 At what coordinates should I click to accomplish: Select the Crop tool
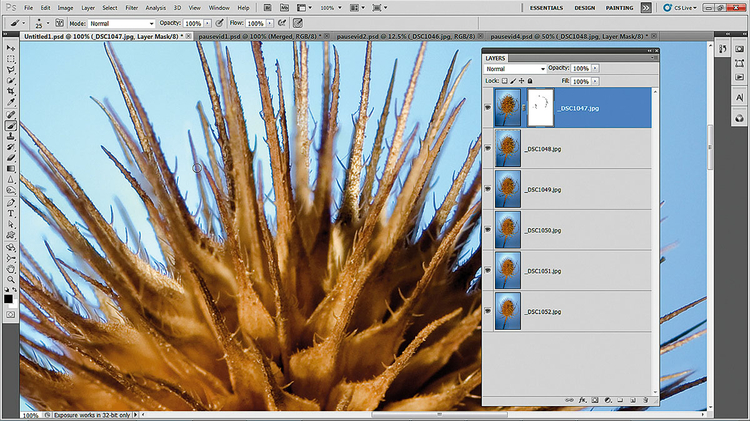click(x=11, y=91)
